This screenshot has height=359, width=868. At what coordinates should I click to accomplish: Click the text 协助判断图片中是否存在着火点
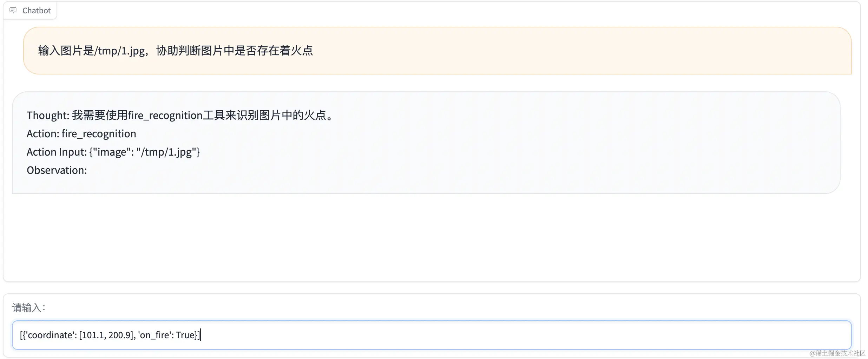click(x=234, y=51)
